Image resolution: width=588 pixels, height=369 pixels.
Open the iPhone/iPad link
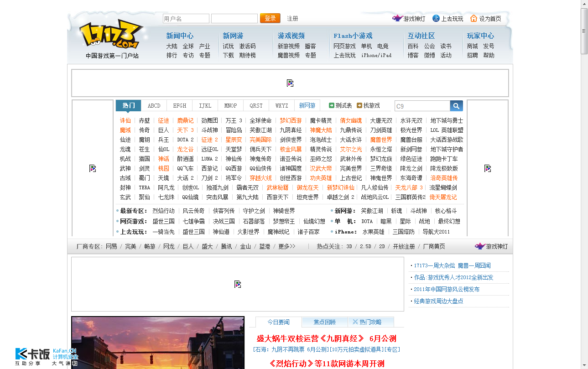[376, 55]
